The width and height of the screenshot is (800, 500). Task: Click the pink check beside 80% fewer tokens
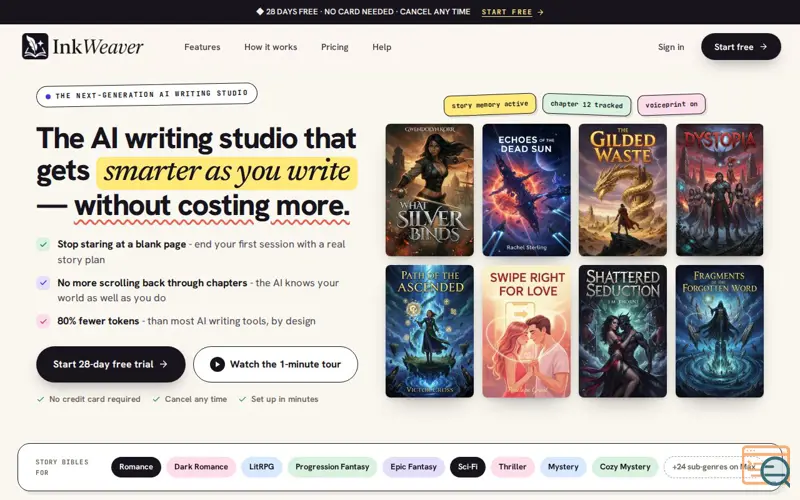pyautogui.click(x=43, y=321)
